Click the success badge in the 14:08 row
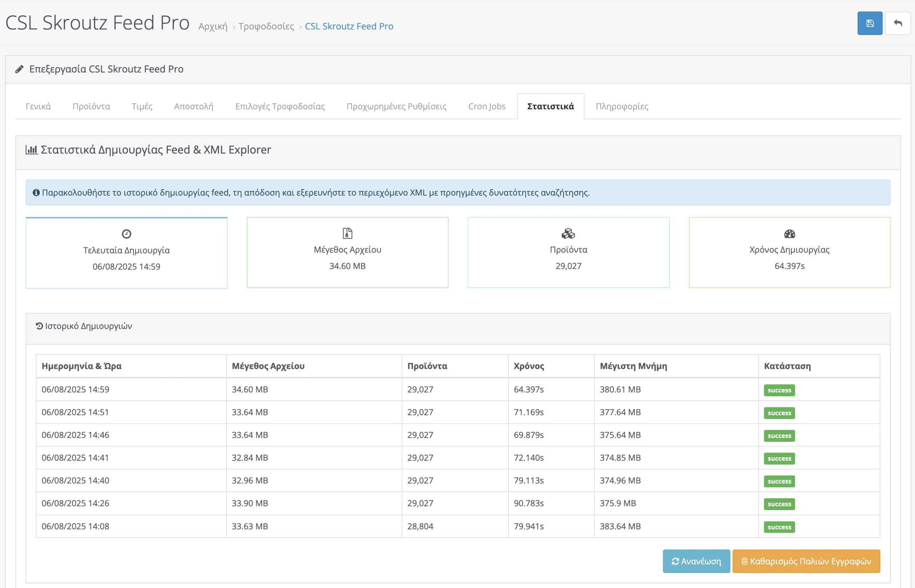915x588 pixels. click(x=779, y=527)
